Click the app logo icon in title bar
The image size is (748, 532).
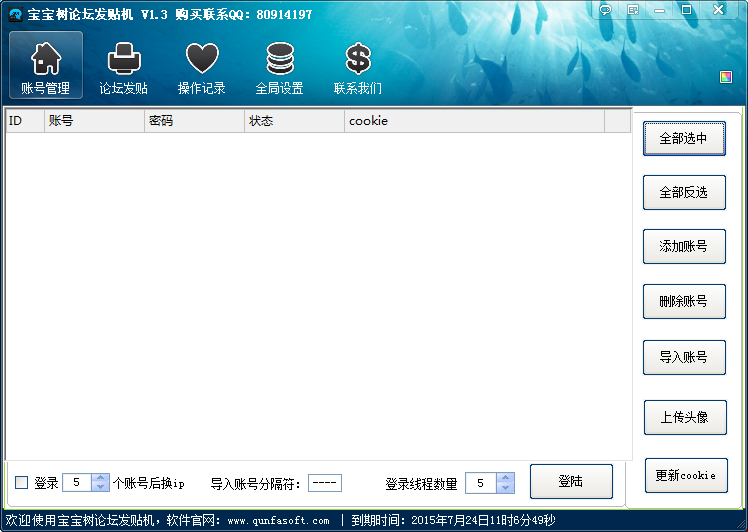[16, 14]
